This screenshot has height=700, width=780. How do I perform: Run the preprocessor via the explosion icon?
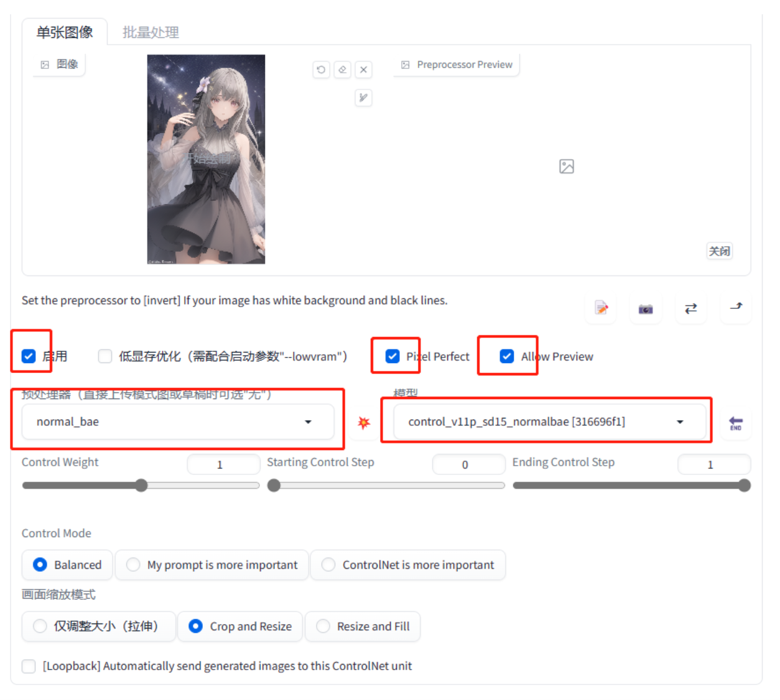(363, 422)
